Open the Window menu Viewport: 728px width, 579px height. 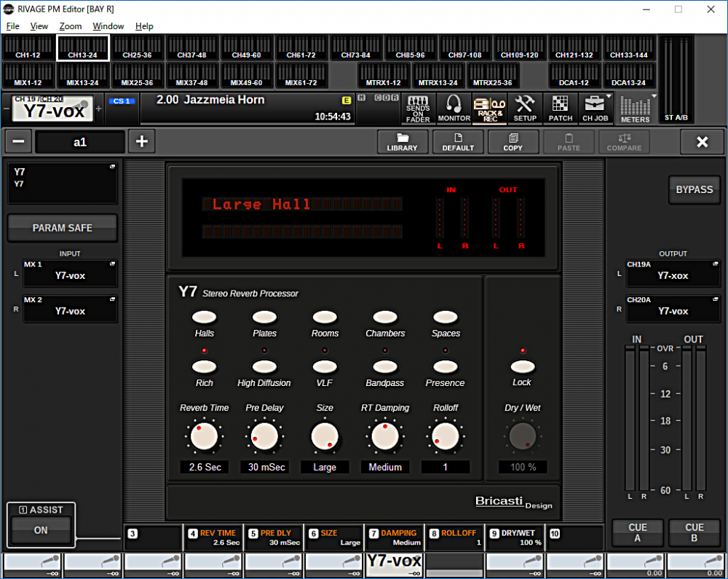[x=108, y=26]
